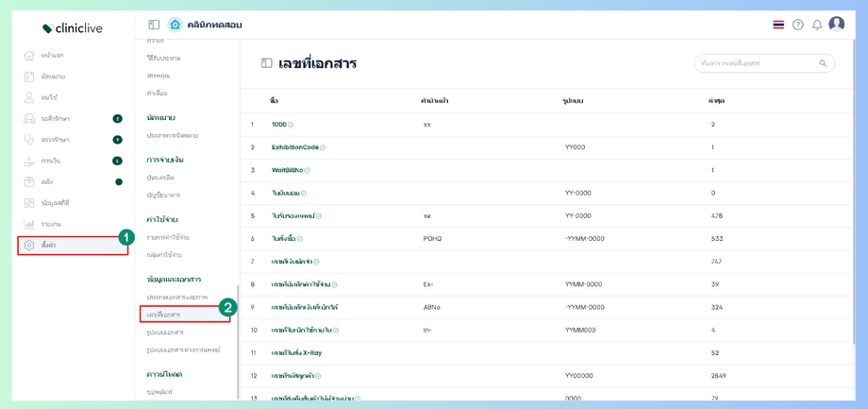Open the กลุ่มค่าใช้จ่าย menu item
Screen dimensions: 868x409
164,255
